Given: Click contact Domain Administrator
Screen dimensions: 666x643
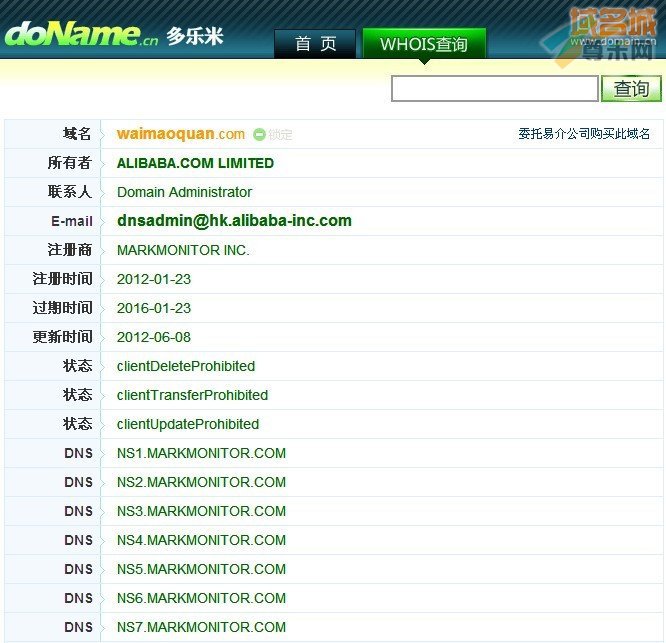Looking at the screenshot, I should 184,192.
